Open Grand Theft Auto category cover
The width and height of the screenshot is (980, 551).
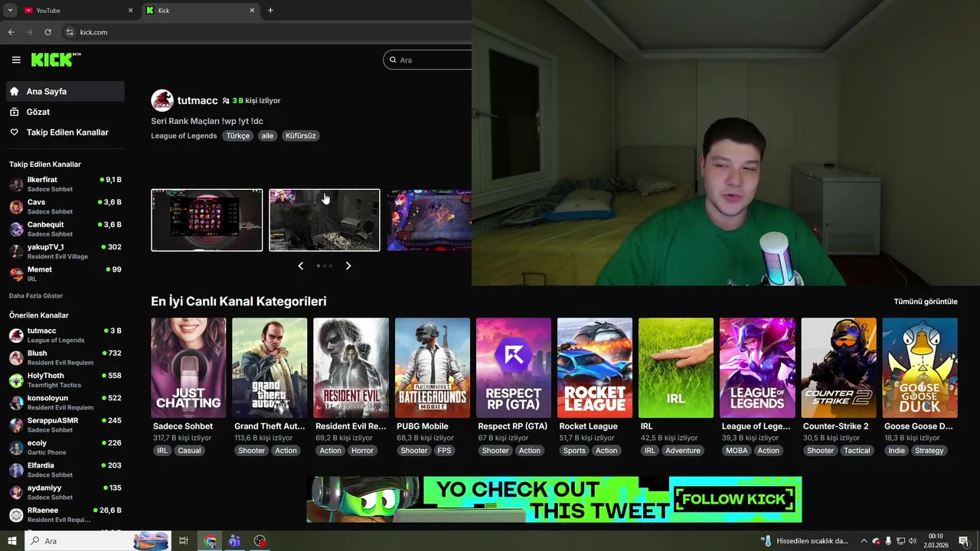(x=269, y=367)
